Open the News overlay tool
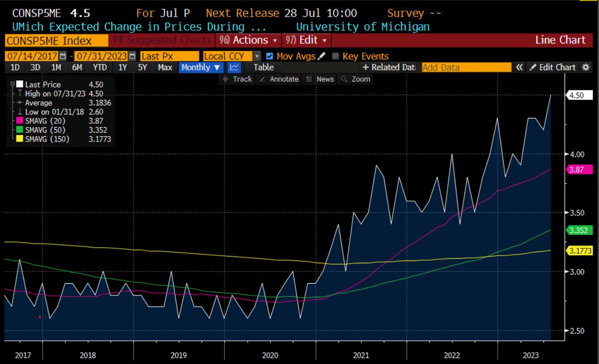This screenshot has width=599, height=364. pos(320,79)
